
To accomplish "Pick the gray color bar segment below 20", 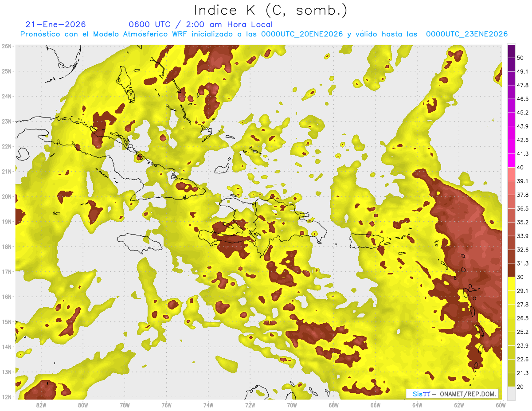I will click(x=512, y=393).
